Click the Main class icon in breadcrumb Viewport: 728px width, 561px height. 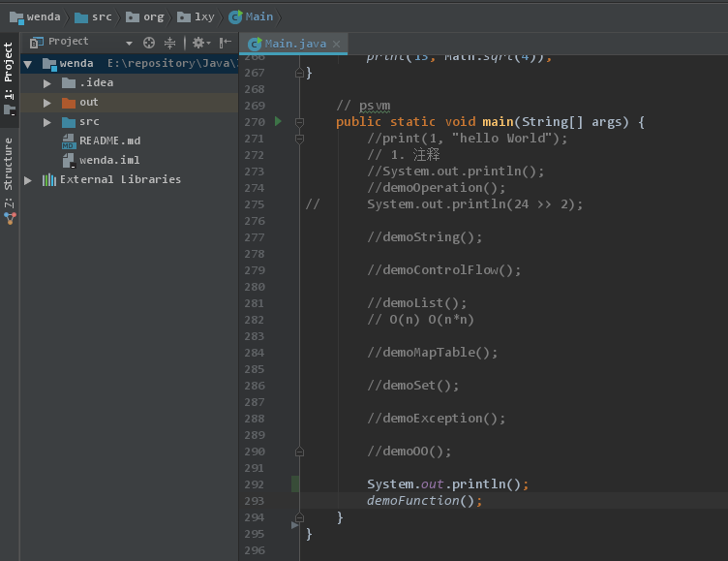tap(235, 16)
